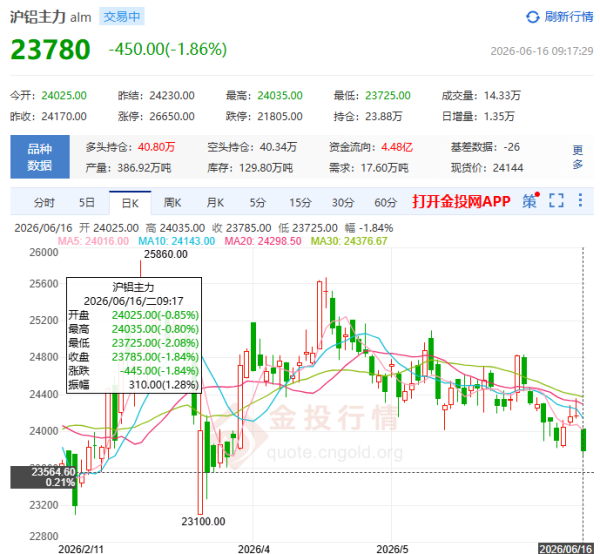Click the 2026/06/16 date marker on axis
This screenshot has height=554, width=600.
pos(566,549)
